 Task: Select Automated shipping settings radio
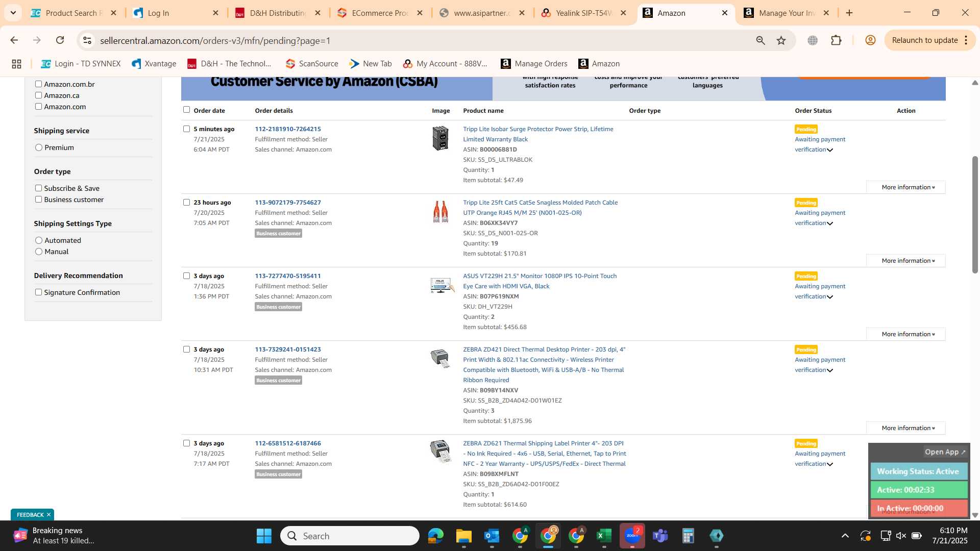(x=39, y=240)
